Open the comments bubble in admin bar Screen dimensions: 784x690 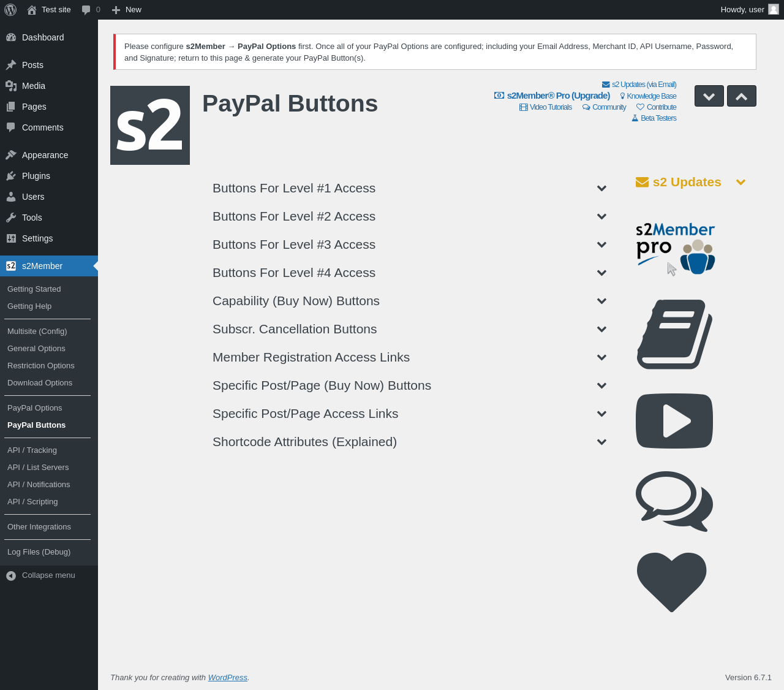pos(91,10)
